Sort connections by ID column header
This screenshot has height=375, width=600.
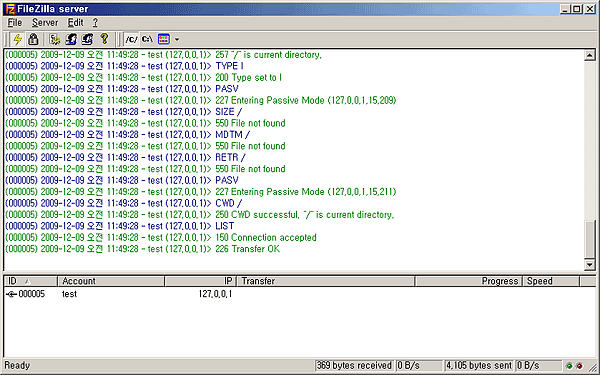pyautogui.click(x=31, y=281)
